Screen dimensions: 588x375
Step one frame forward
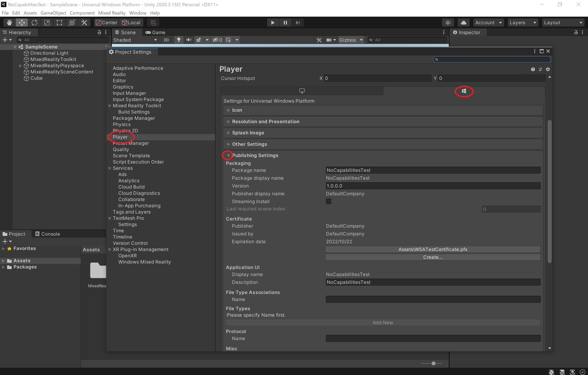(298, 23)
